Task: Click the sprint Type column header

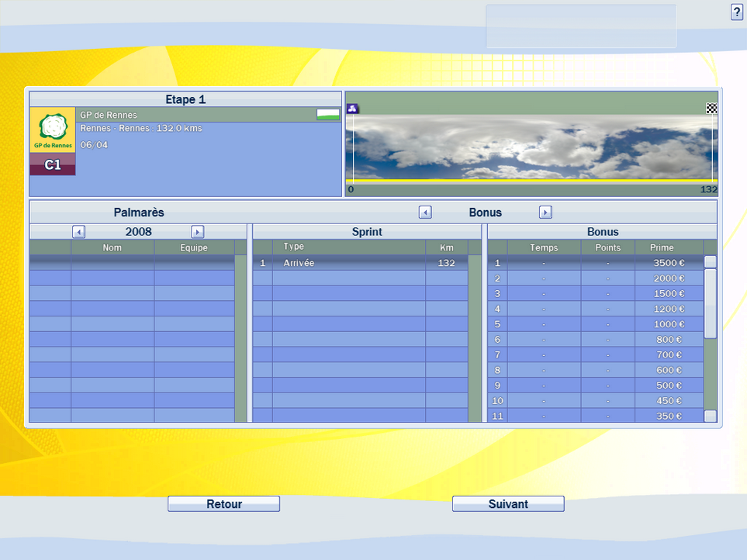Action: 349,247
